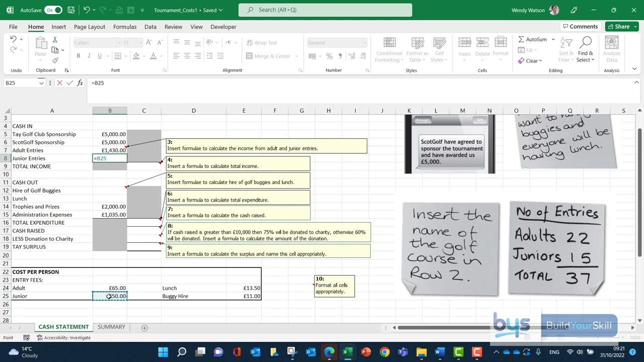Confirm the formula with the checkmark
This screenshot has height=362, width=644.
(x=69, y=83)
